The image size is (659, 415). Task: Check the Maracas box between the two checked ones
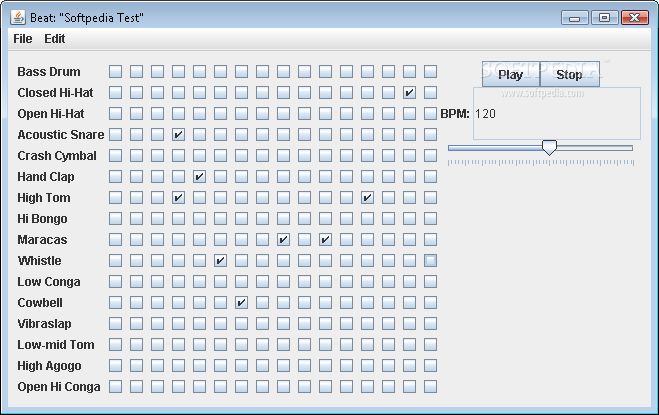pos(304,240)
